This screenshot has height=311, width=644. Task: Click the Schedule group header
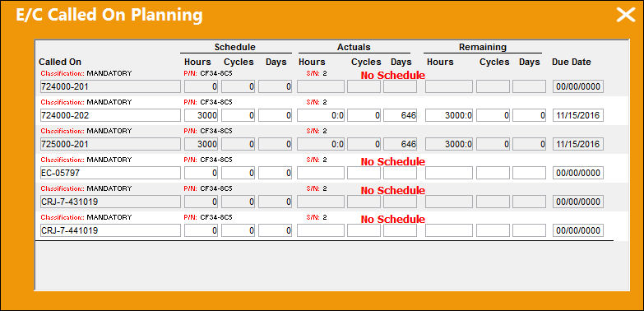click(x=235, y=47)
